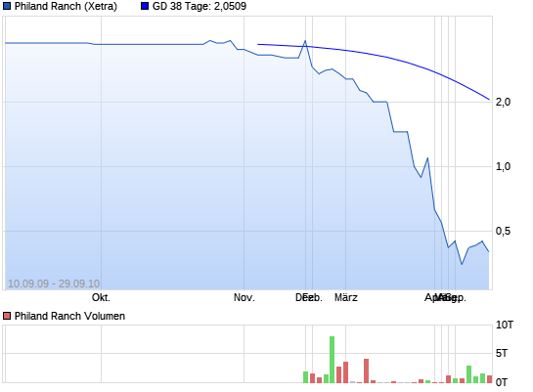Click the tallest red volume bar
This screenshot has width=533, height=392.
(366, 370)
